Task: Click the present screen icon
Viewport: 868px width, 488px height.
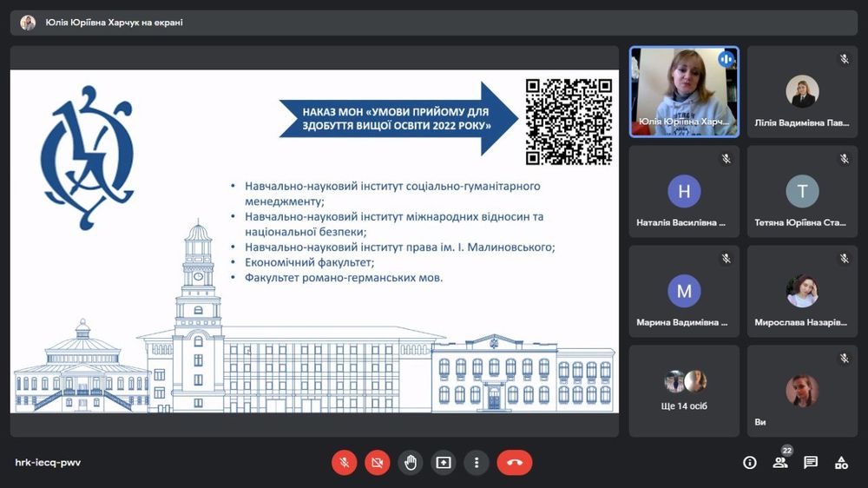Action: coord(444,463)
